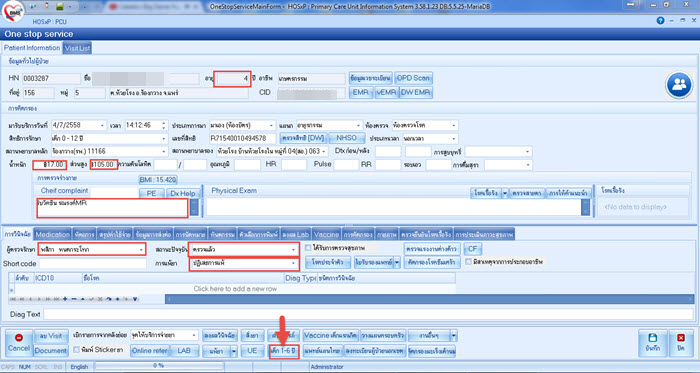Tick the checkbox below the CF button
700x373 pixels.
pyautogui.click(x=468, y=261)
